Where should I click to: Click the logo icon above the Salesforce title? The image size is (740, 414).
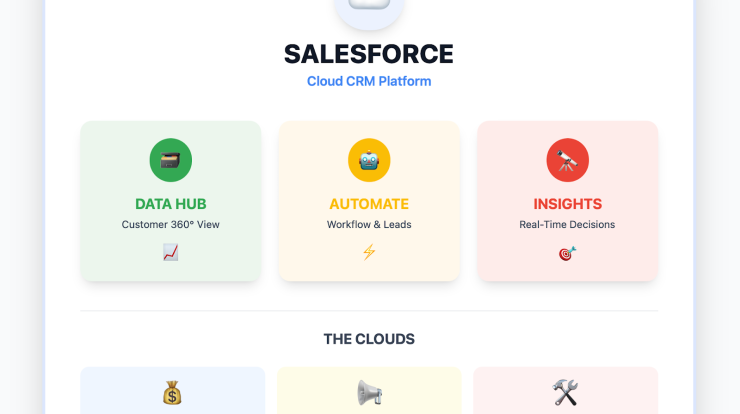coord(369,10)
